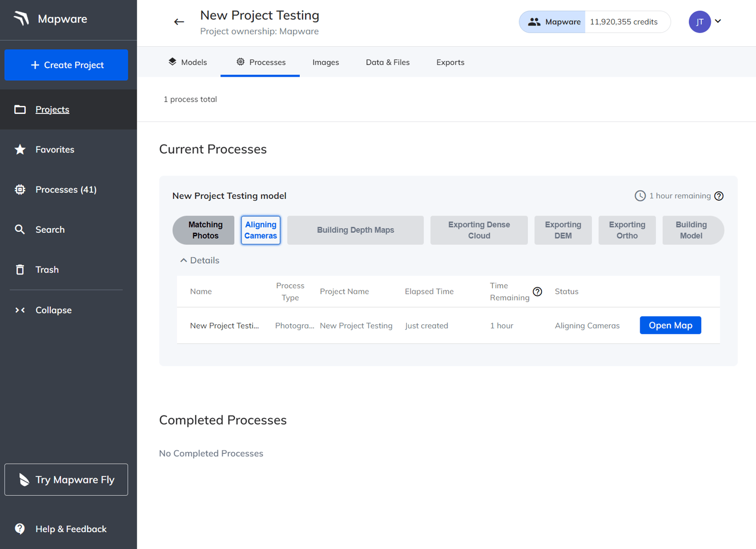Click the back arrow next to project title
This screenshot has height=549, width=756.
[179, 22]
